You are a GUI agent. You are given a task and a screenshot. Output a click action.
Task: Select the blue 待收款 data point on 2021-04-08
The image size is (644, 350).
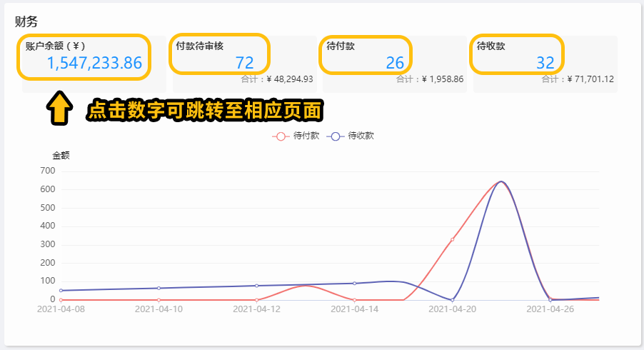tap(61, 291)
